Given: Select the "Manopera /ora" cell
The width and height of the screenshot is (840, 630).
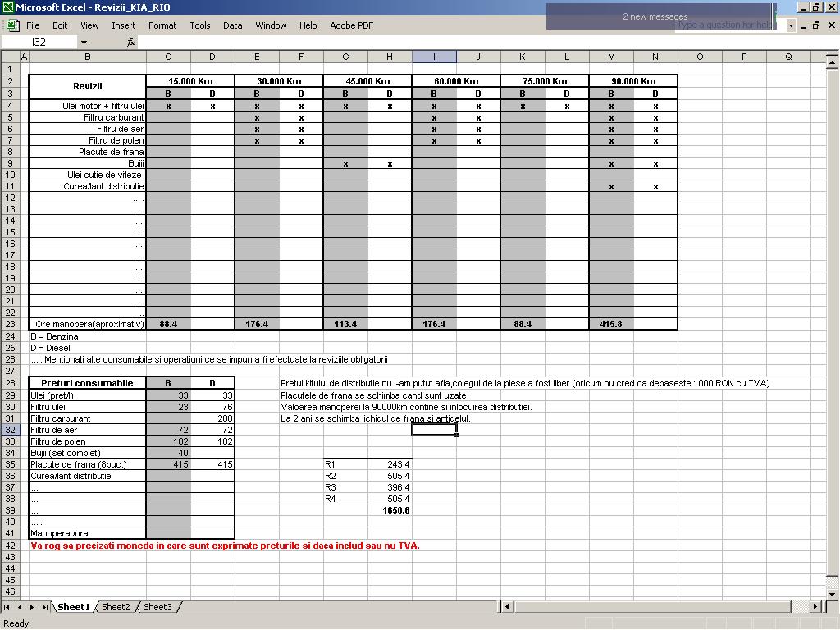Looking at the screenshot, I should pos(87,533).
